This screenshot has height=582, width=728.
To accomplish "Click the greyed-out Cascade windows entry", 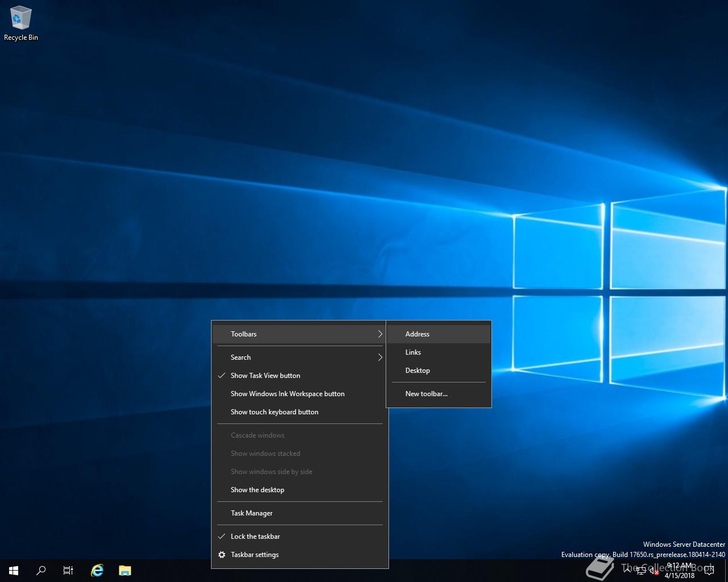I will coord(300,435).
